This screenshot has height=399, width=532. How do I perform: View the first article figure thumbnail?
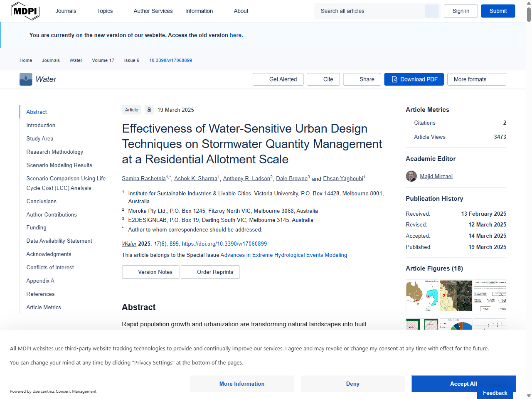422,296
